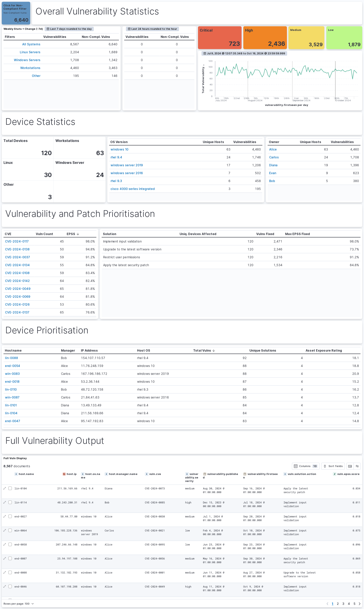Click the vuln.cve column header
Viewport: 364px width, 609px height.
tap(155, 474)
